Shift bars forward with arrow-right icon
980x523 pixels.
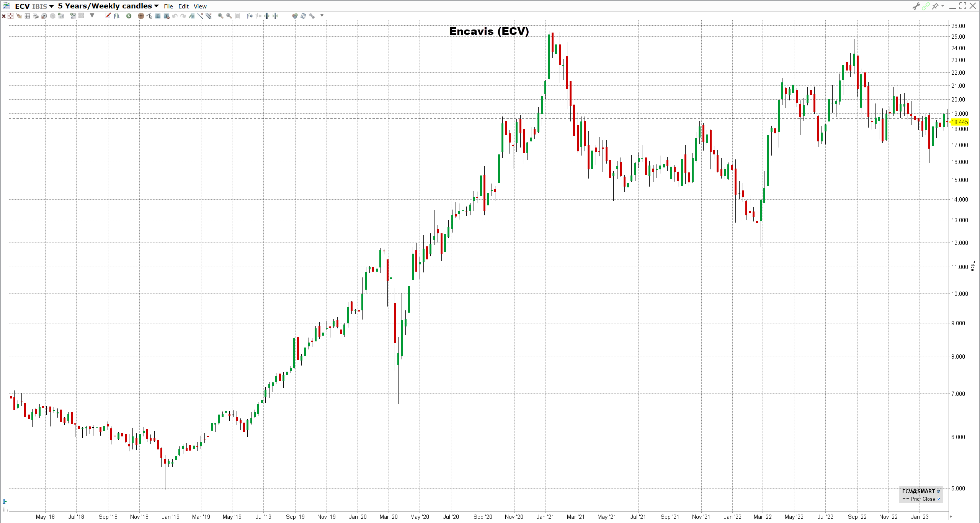250,16
